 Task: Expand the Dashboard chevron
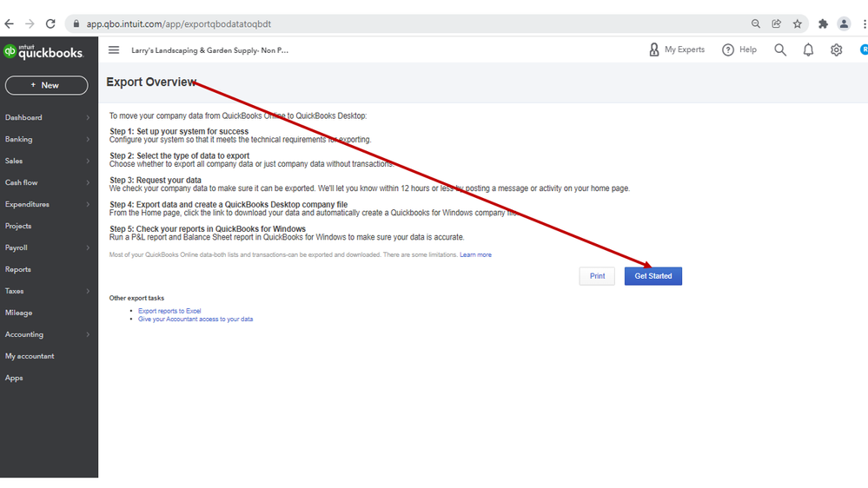click(88, 117)
